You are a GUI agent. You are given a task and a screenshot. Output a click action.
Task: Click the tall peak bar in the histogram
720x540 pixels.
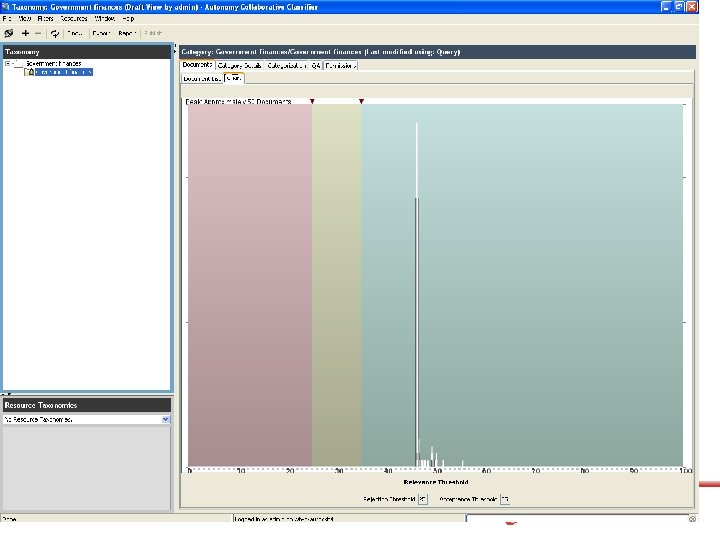[x=417, y=294]
